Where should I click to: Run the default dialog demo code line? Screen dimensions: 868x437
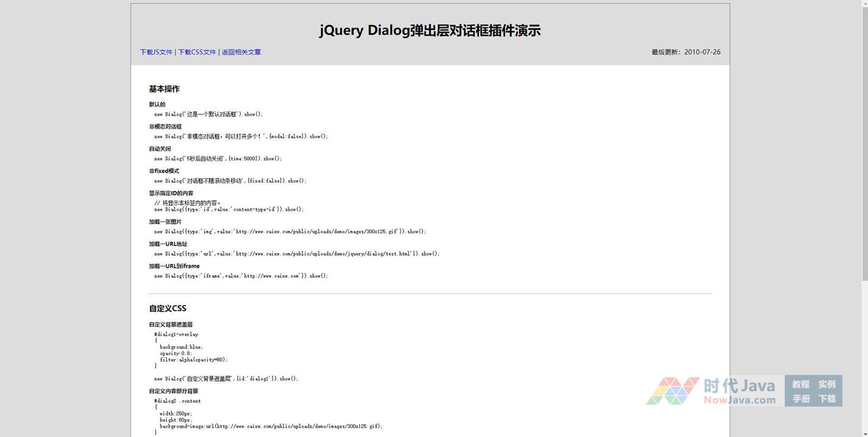pos(208,114)
